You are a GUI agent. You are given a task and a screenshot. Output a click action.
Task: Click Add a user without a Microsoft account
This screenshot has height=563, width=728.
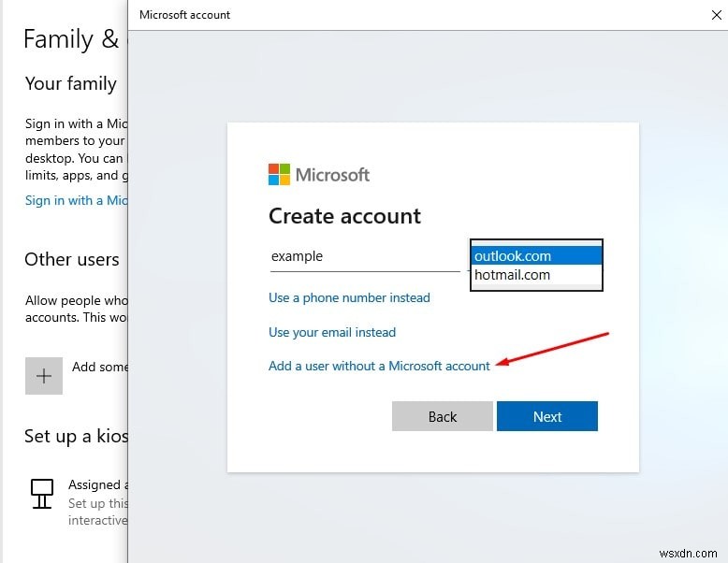(379, 367)
